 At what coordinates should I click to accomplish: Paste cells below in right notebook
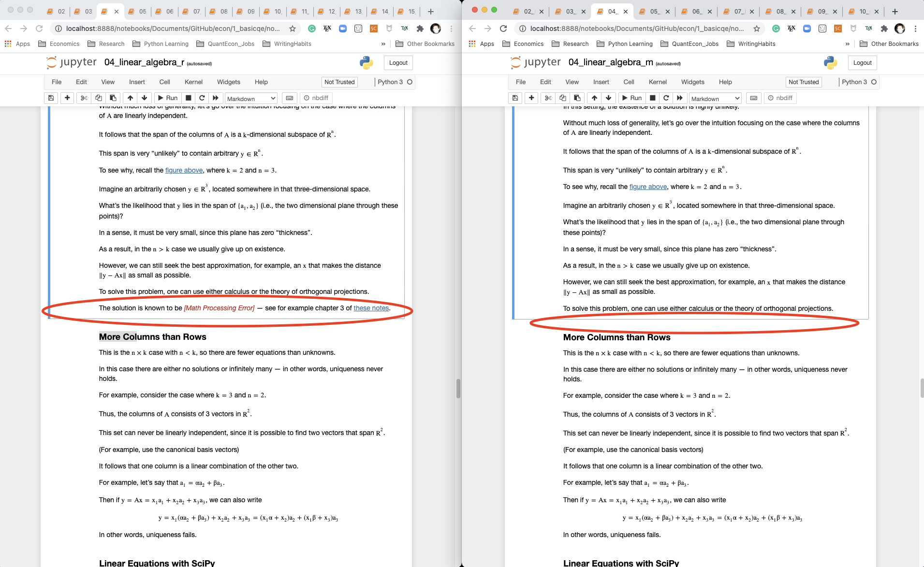[x=577, y=98]
